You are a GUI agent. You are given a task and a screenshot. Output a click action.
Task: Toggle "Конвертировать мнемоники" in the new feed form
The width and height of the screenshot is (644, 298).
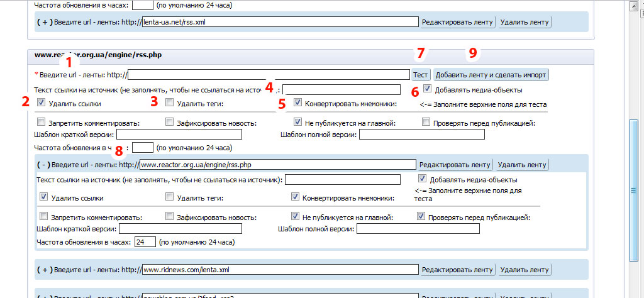click(x=298, y=102)
